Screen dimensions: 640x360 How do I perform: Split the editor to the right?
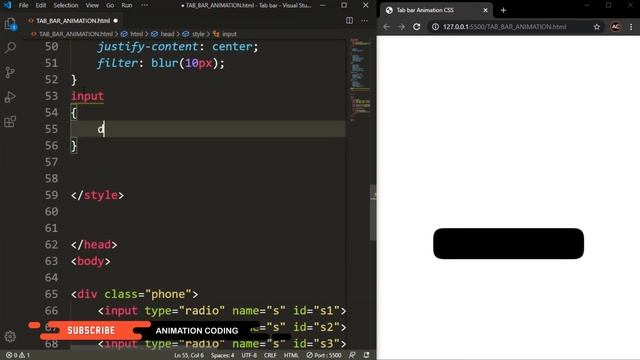point(349,20)
